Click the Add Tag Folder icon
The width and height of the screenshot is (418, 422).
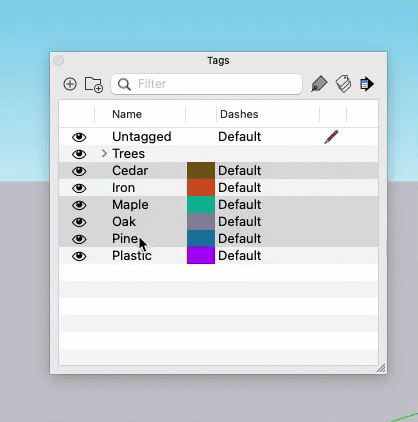click(x=94, y=84)
